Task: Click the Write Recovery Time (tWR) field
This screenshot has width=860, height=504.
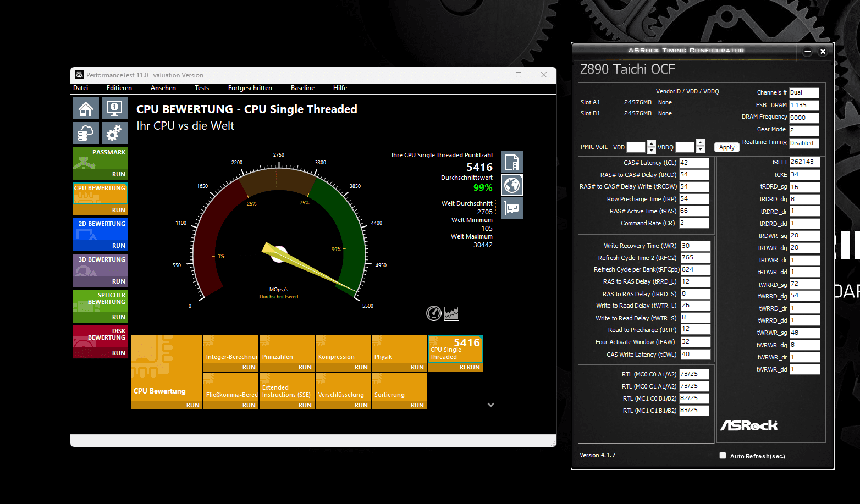Action: pos(696,246)
